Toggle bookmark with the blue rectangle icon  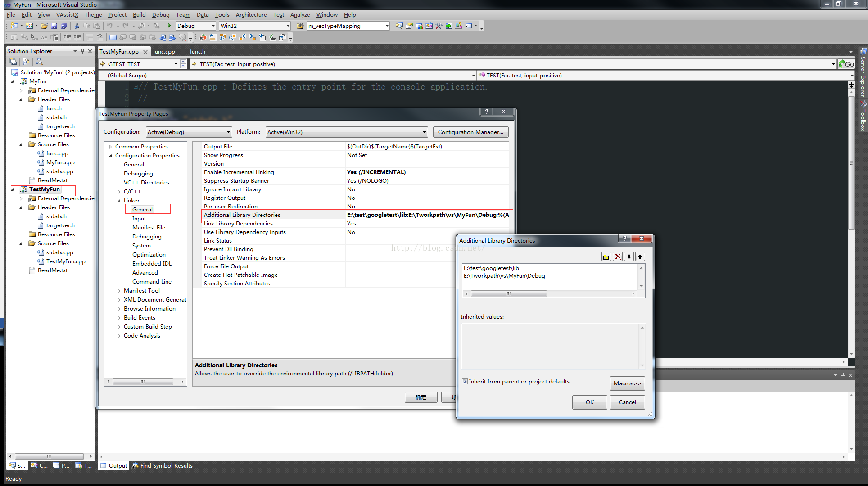coord(113,37)
